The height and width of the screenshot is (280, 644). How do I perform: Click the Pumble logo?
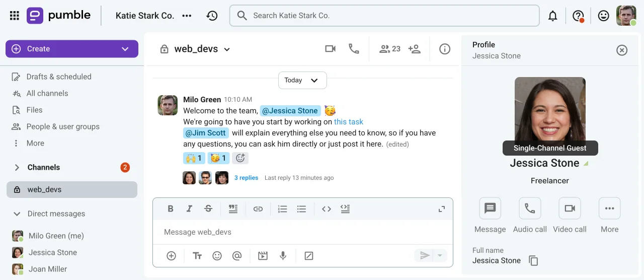point(59,16)
